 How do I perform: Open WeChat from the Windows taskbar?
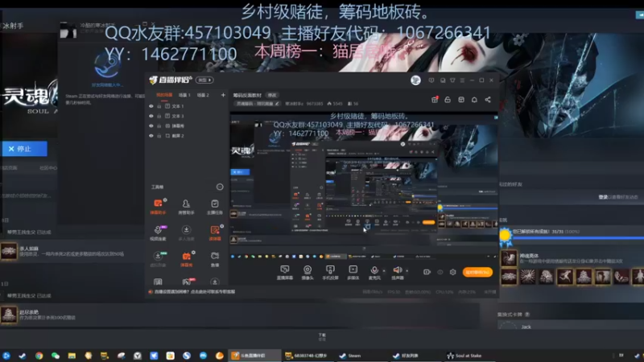click(56, 356)
